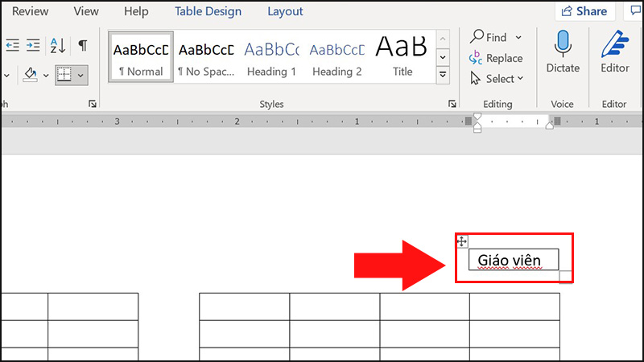
Task: Open the Table Design tab
Action: (208, 11)
